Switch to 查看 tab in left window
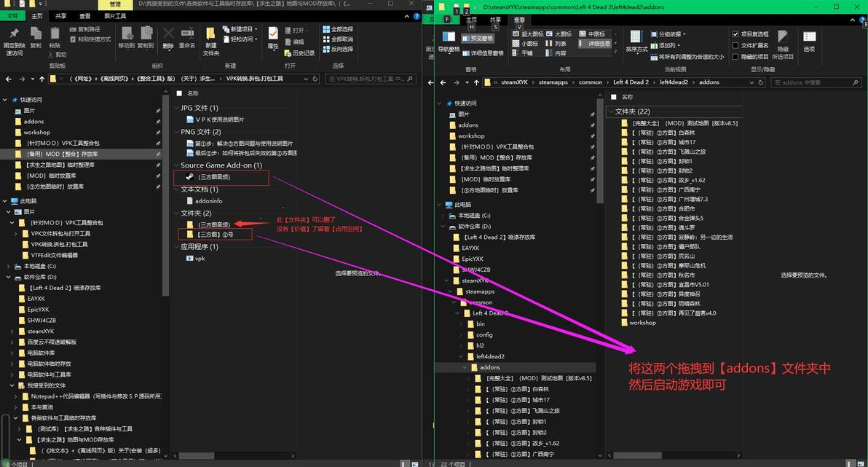This screenshot has height=467, width=868. (x=84, y=16)
